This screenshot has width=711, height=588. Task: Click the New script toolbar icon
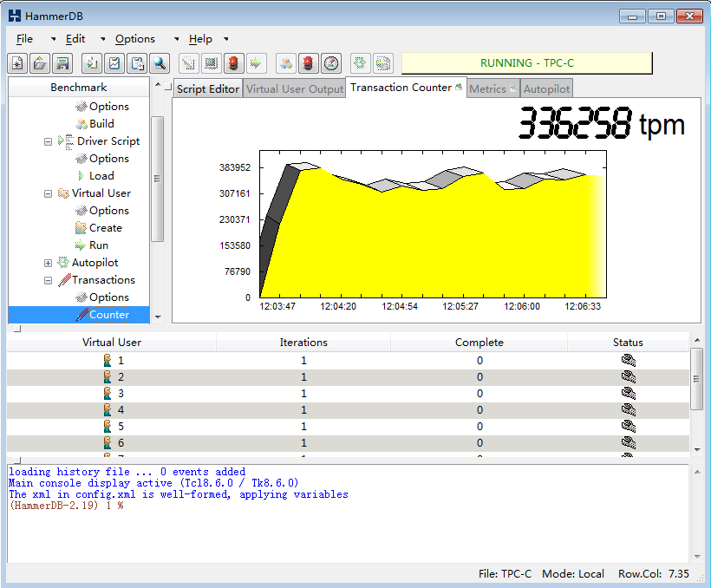point(17,63)
